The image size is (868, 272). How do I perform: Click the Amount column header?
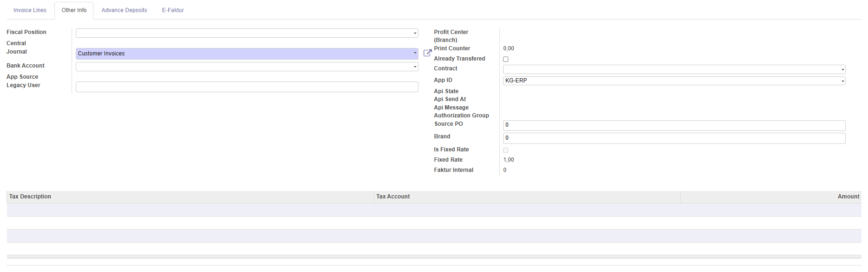[848, 197]
